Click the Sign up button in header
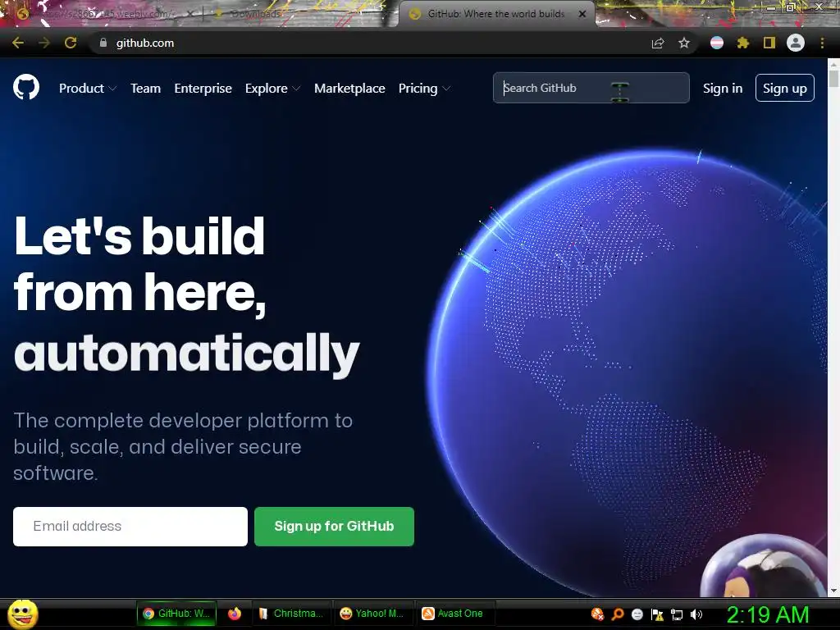 click(x=785, y=88)
